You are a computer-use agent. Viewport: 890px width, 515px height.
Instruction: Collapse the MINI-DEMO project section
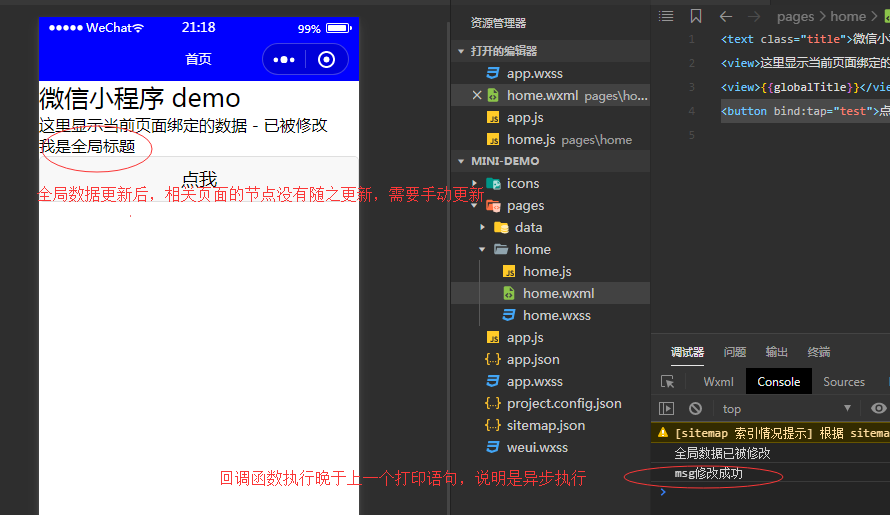pyautogui.click(x=461, y=161)
